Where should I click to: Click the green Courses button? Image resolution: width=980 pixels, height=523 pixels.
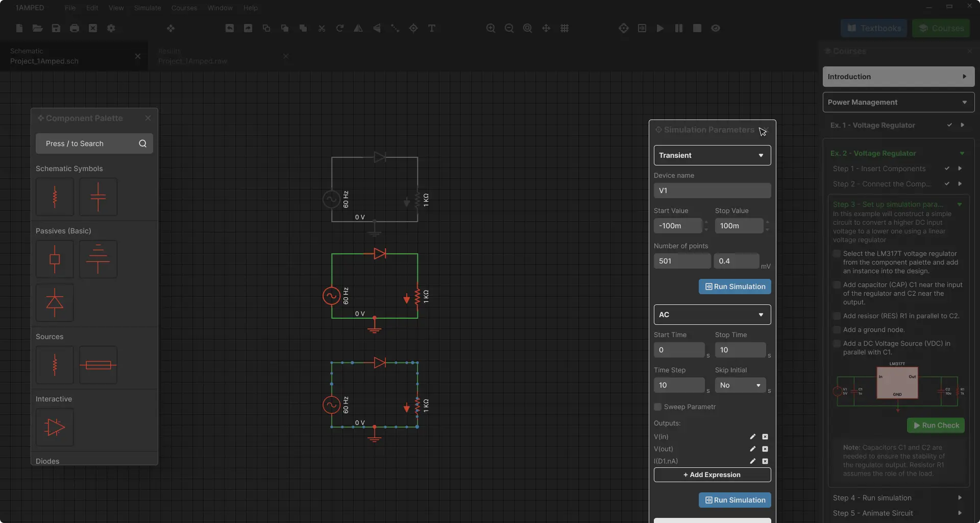[941, 28]
